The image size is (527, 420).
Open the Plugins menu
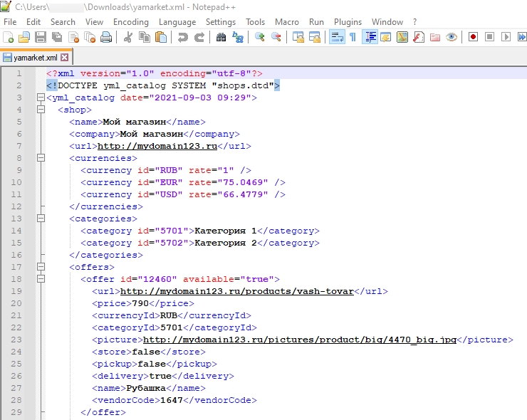click(348, 22)
